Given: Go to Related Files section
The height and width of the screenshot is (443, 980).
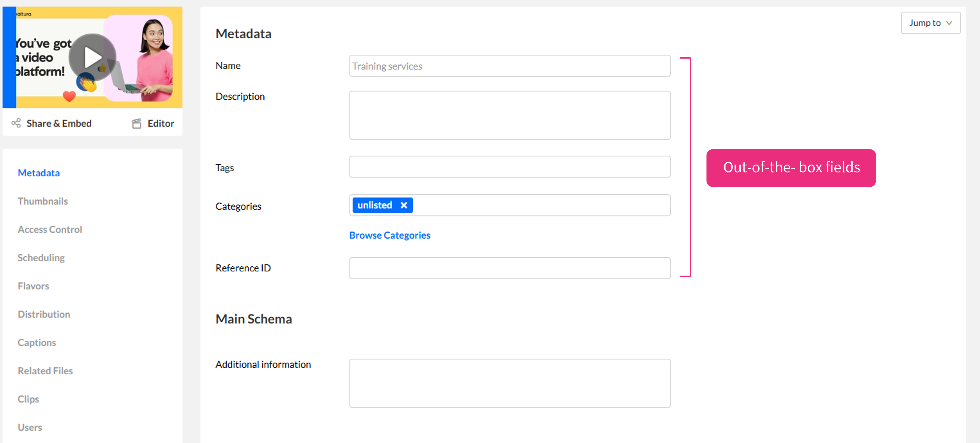Looking at the screenshot, I should 45,371.
